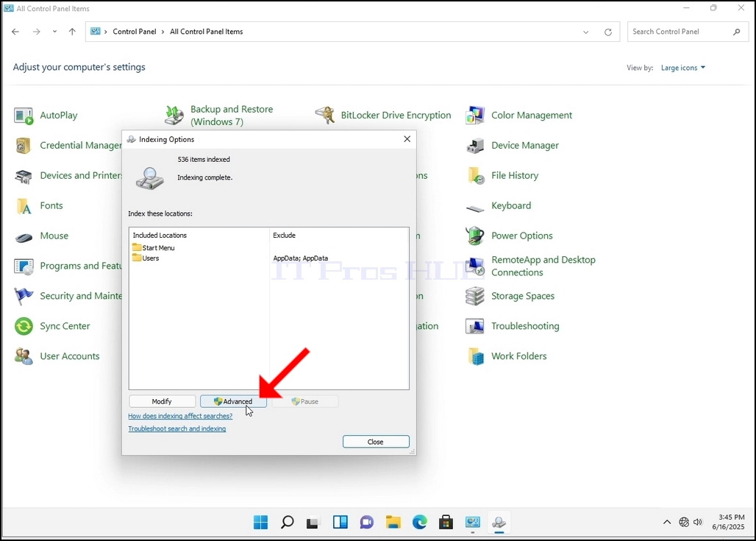The width and height of the screenshot is (756, 541).
Task: Open the Troubleshoot search and indexing link
Action: (x=177, y=428)
